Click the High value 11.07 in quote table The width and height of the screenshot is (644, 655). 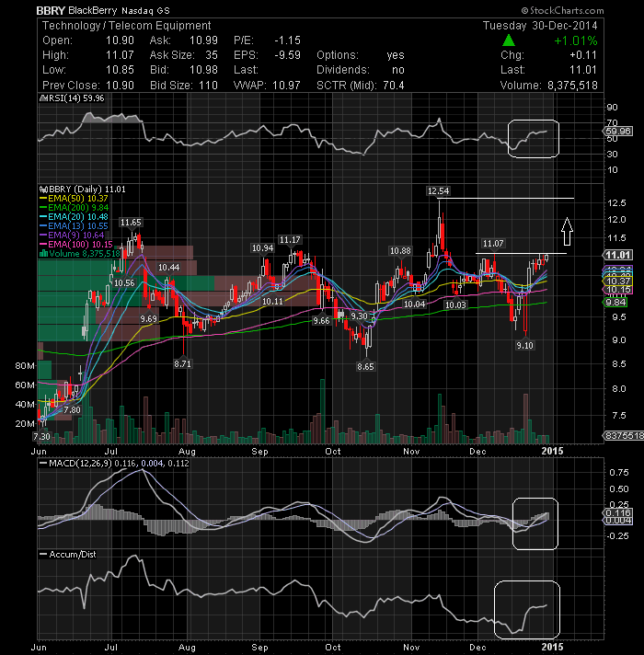120,55
